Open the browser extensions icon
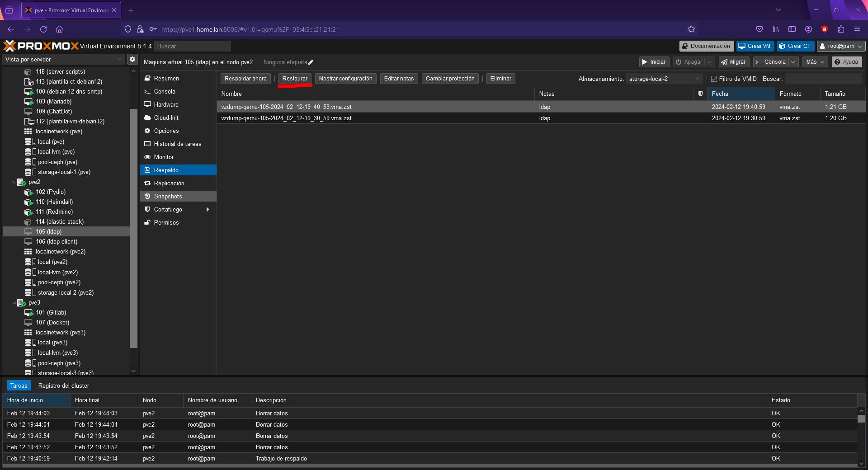This screenshot has width=868, height=470. 841,29
